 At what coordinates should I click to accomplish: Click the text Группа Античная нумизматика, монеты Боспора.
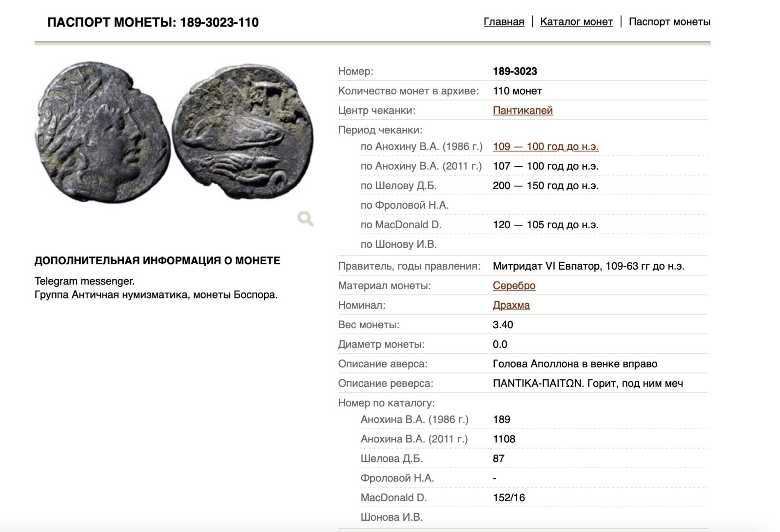pyautogui.click(x=156, y=295)
